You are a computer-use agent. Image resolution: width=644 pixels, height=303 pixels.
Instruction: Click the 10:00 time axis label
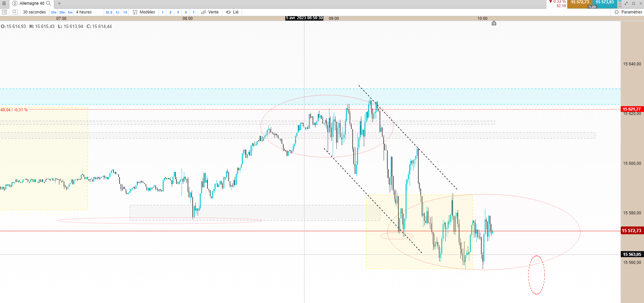[482, 19]
